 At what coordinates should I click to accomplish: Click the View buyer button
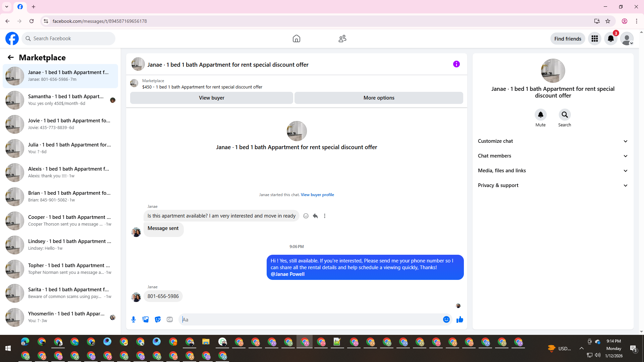[211, 98]
